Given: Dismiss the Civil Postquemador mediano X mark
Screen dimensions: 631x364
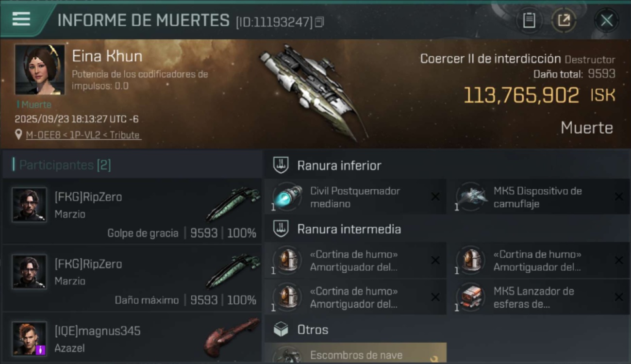Looking at the screenshot, I should click(435, 197).
